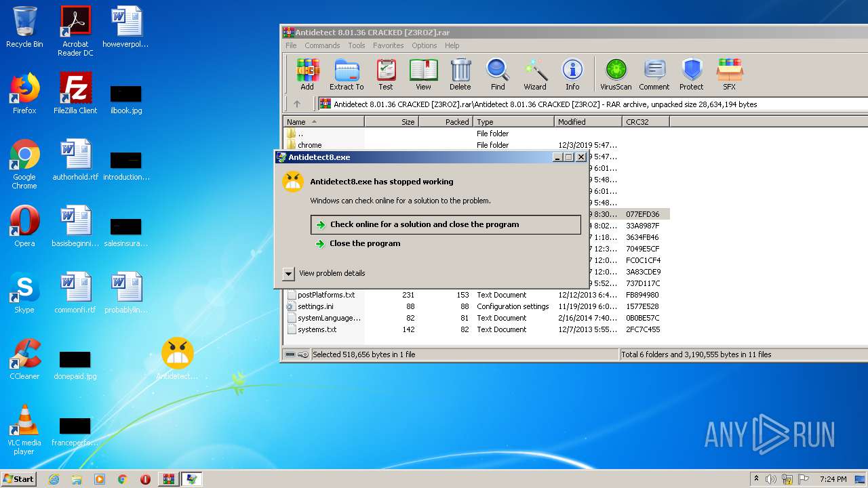Choose Close the program option
This screenshot has width=868, height=488.
[365, 243]
